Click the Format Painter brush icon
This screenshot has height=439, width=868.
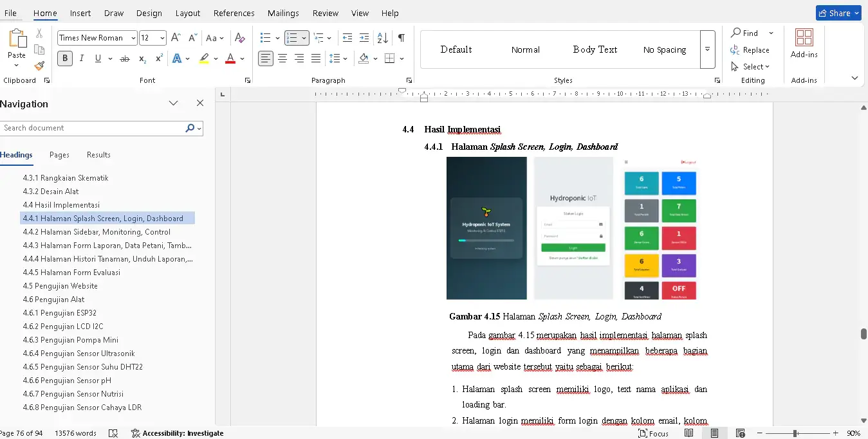[x=39, y=66]
